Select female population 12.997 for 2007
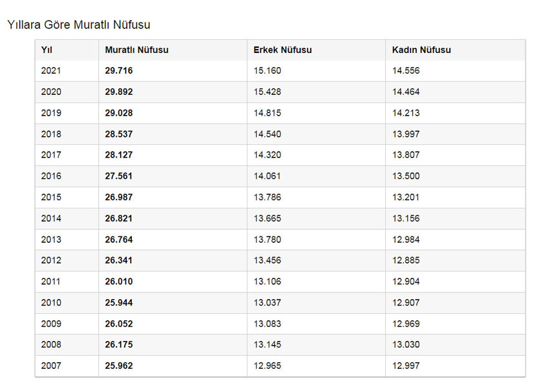559x392 pixels. tap(406, 366)
